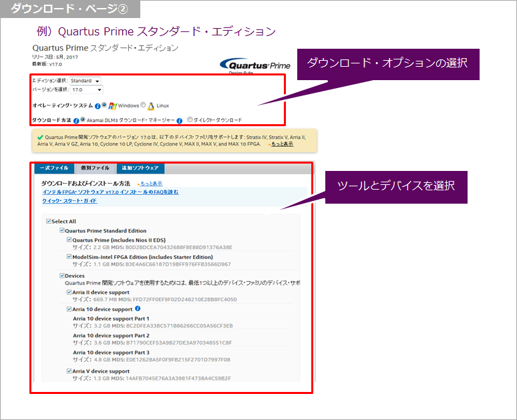This screenshot has height=420, width=517.
Task: Open the Arria 10 device support info icon
Action: [x=138, y=308]
